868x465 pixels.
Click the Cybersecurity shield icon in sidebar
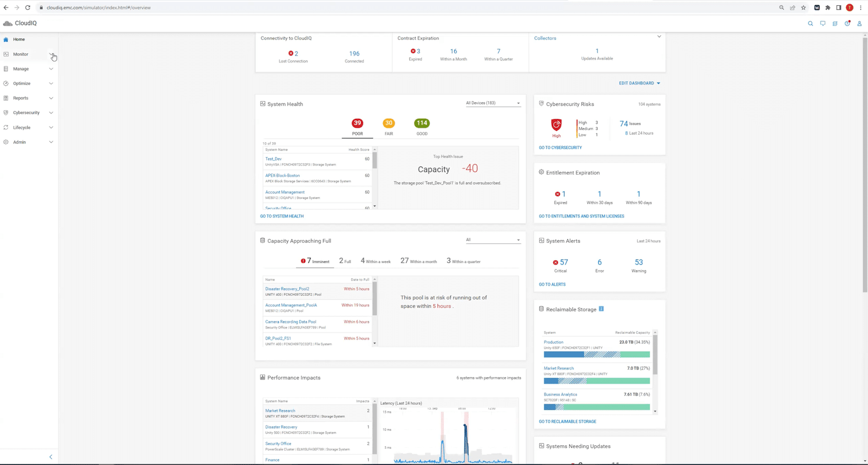tap(6, 113)
